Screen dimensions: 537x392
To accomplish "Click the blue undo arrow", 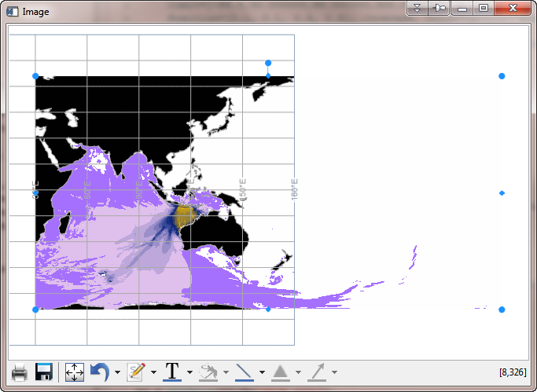I will click(x=100, y=372).
